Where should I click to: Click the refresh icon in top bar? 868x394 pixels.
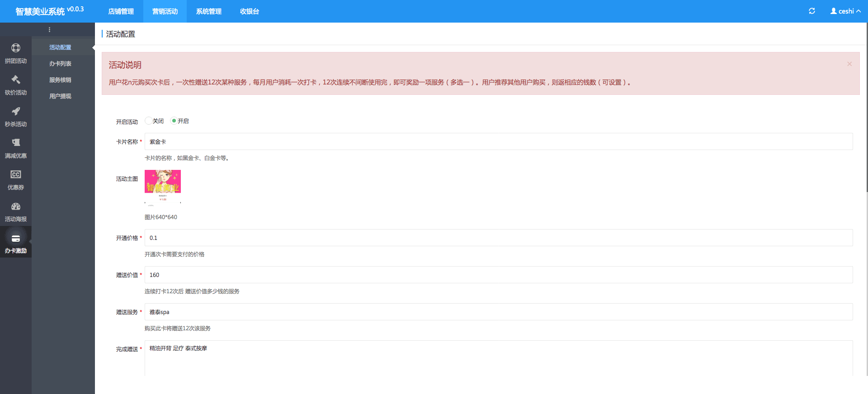tap(812, 11)
